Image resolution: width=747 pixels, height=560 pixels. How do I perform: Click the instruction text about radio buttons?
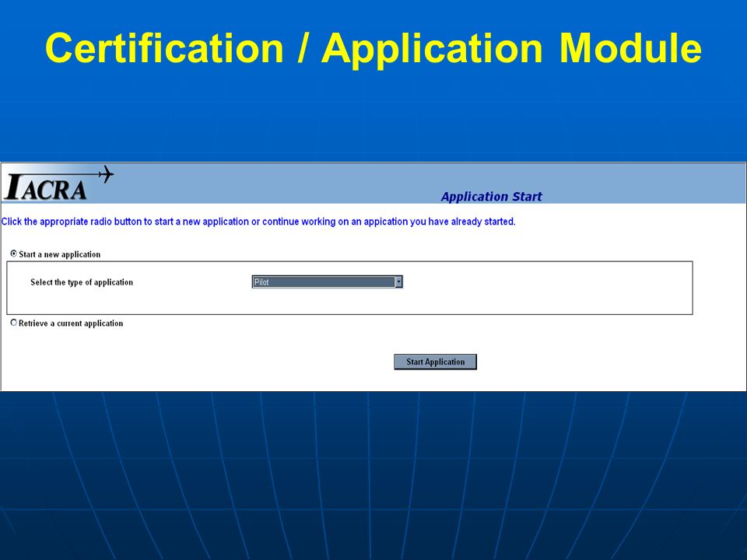(x=258, y=222)
